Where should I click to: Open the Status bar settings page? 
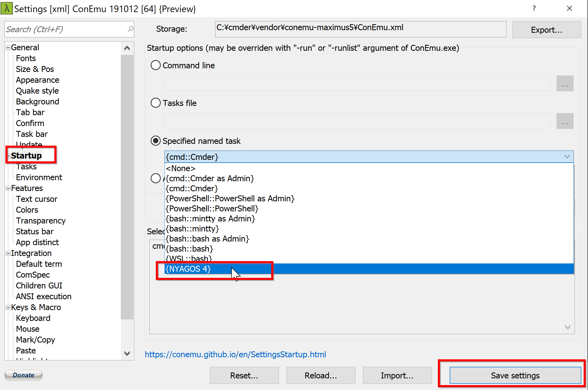pyautogui.click(x=35, y=231)
